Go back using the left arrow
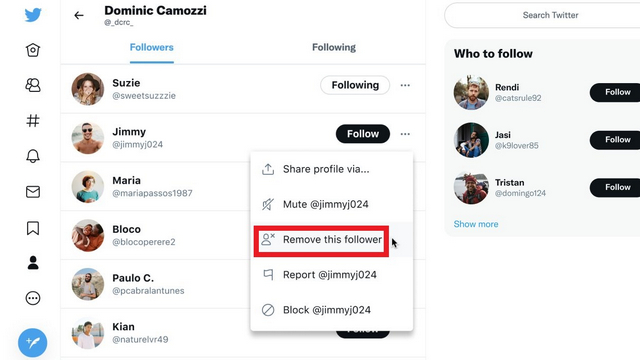The width and height of the screenshot is (640, 360). [x=79, y=16]
